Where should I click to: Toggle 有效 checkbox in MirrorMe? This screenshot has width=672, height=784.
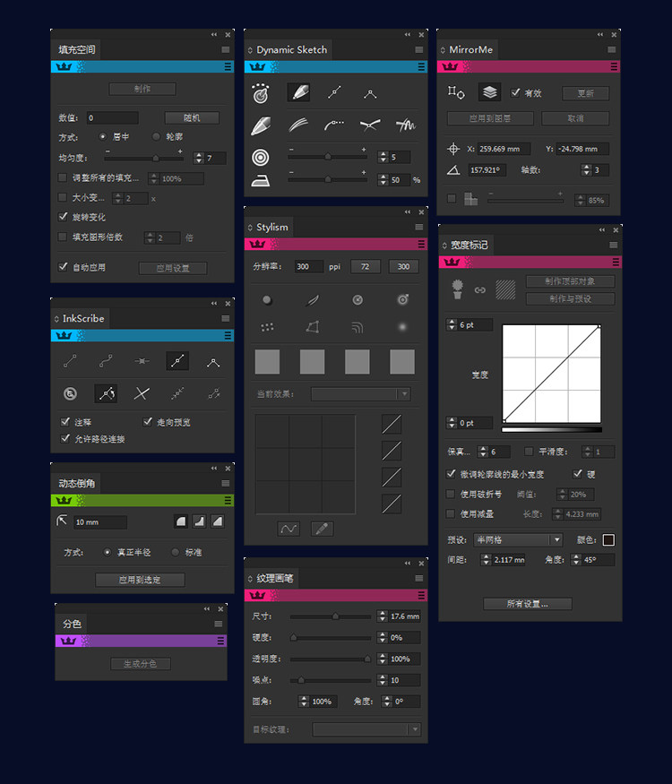click(x=515, y=92)
